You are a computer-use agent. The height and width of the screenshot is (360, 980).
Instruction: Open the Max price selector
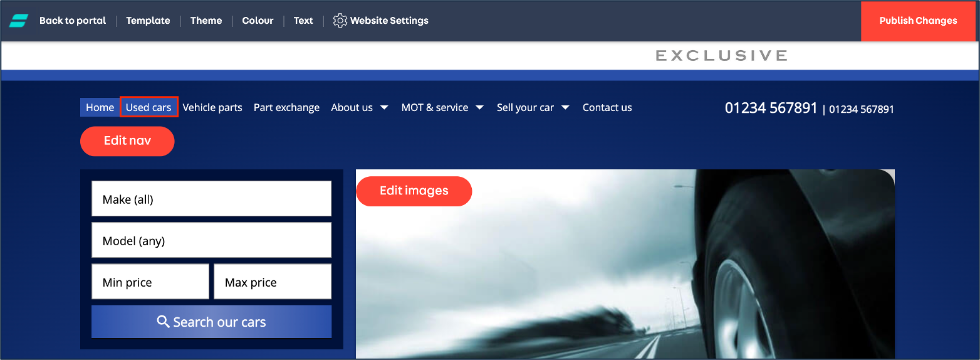click(273, 282)
